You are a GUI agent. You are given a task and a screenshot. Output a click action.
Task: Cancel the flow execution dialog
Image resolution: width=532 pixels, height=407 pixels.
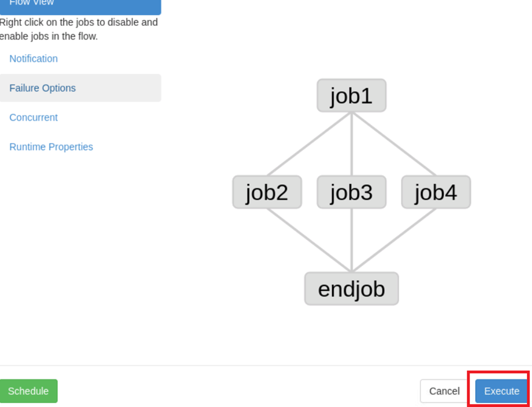click(444, 391)
